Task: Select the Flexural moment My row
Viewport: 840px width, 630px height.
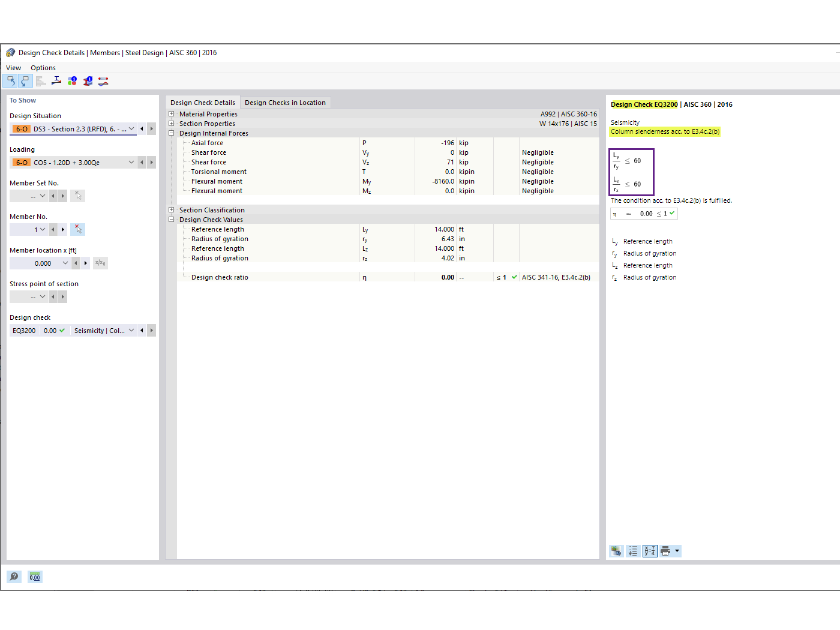Action: (388, 181)
